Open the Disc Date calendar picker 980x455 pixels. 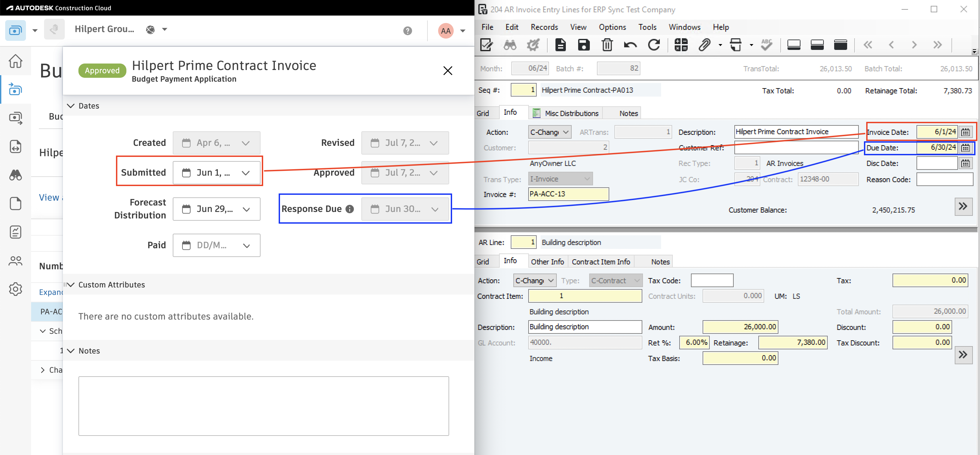click(965, 163)
